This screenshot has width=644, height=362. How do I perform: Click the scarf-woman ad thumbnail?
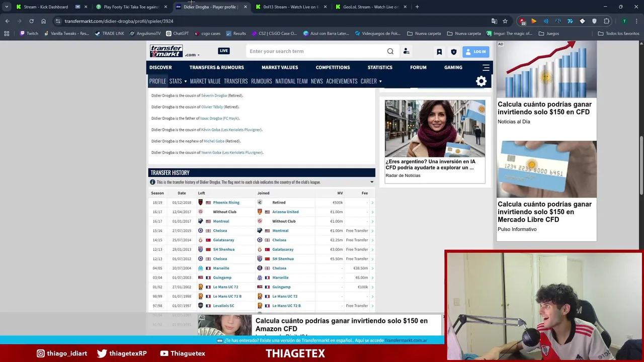(435, 128)
